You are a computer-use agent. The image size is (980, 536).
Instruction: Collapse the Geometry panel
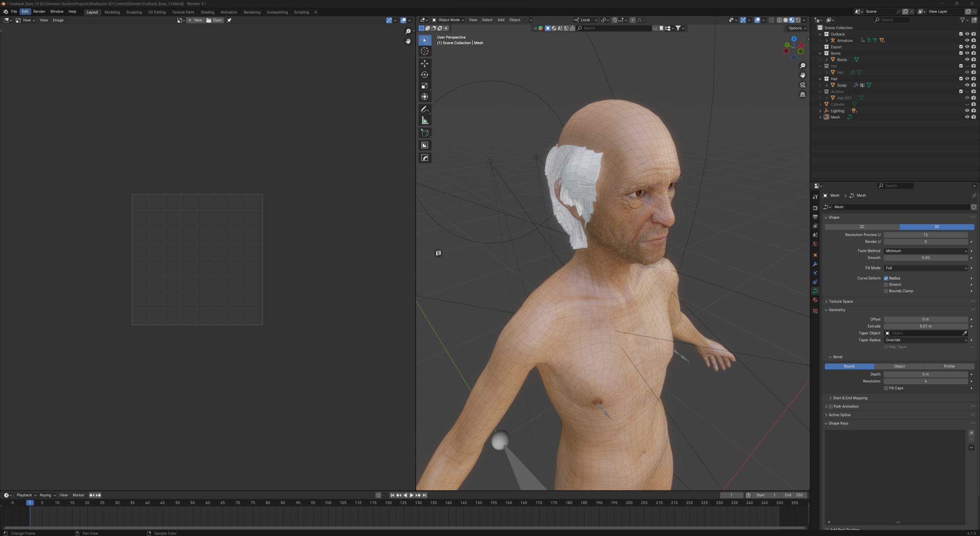837,310
